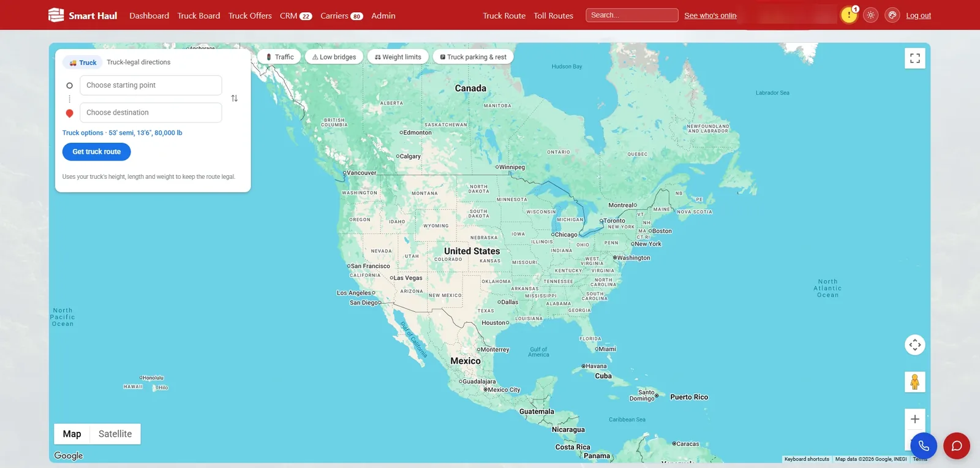Click Get truck route button
The width and height of the screenshot is (980, 468).
(x=97, y=151)
